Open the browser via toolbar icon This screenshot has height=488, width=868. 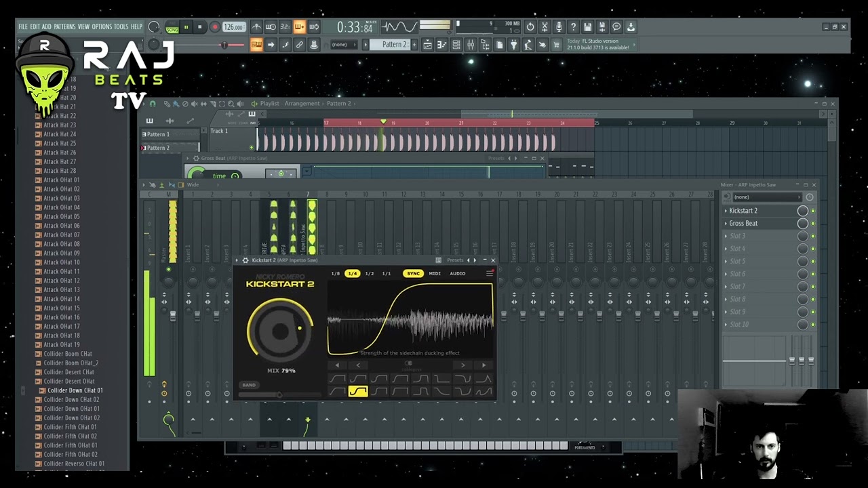coord(485,45)
